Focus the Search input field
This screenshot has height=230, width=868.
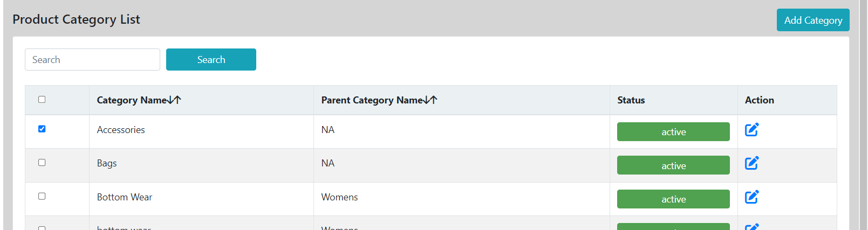(92, 60)
